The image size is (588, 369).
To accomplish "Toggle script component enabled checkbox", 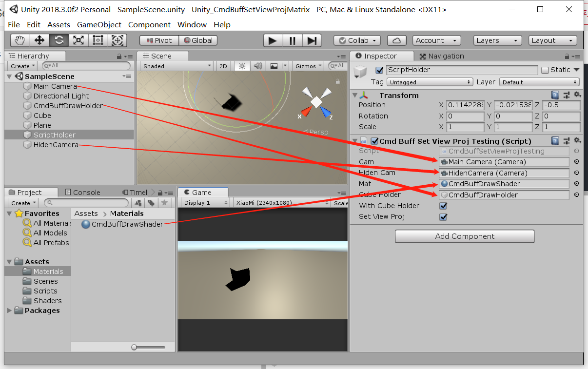I will click(375, 141).
